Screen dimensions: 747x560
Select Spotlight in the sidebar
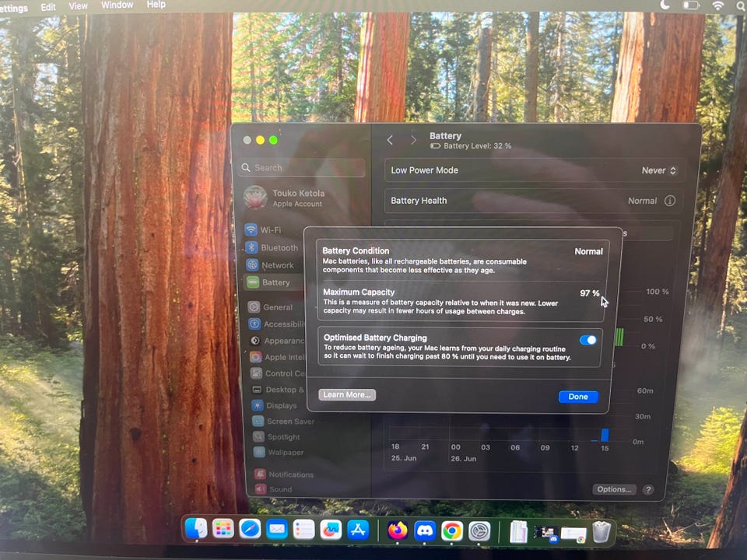[x=277, y=436]
